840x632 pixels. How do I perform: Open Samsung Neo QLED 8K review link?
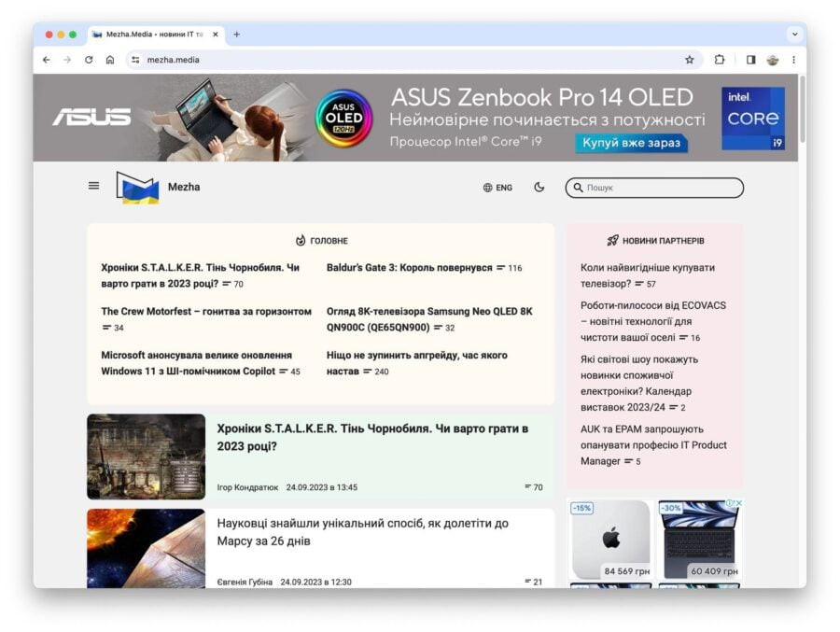(x=429, y=319)
